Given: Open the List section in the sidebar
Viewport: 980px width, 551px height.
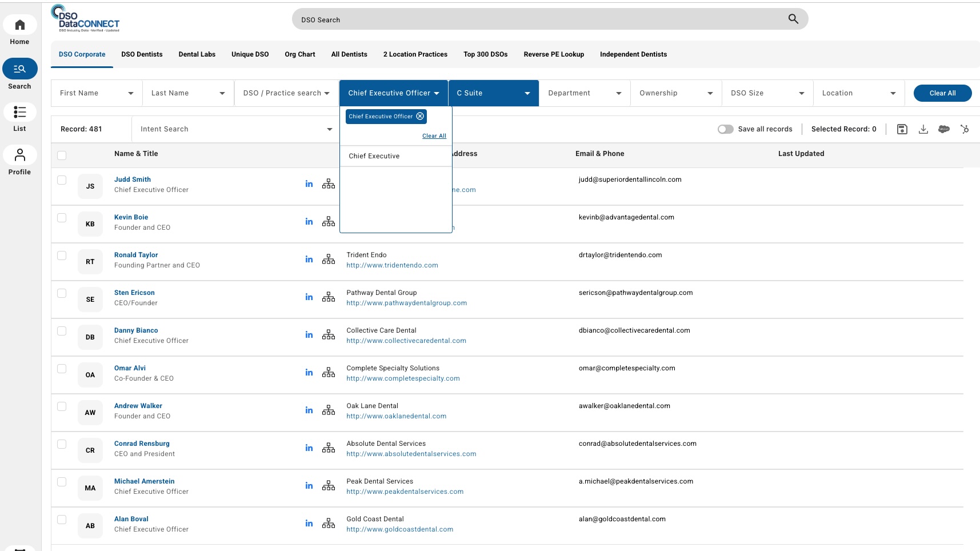Looking at the screenshot, I should point(20,113).
